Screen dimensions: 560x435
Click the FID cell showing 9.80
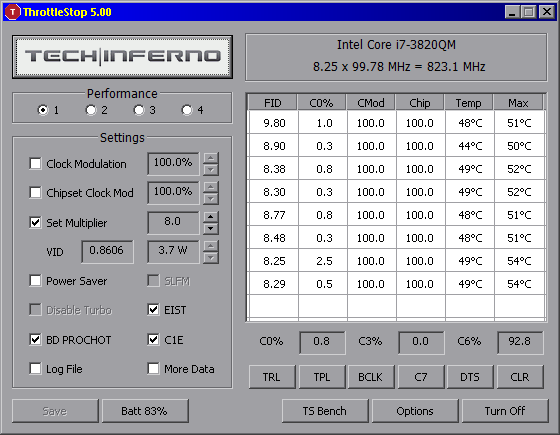click(x=274, y=123)
